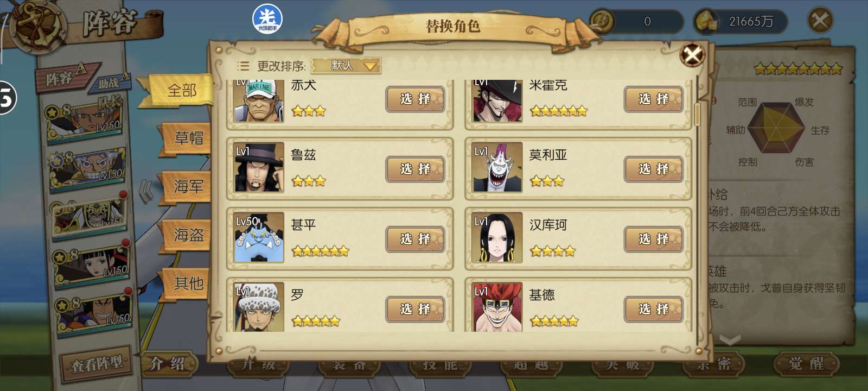Expand skill description with down chevron

730,340
